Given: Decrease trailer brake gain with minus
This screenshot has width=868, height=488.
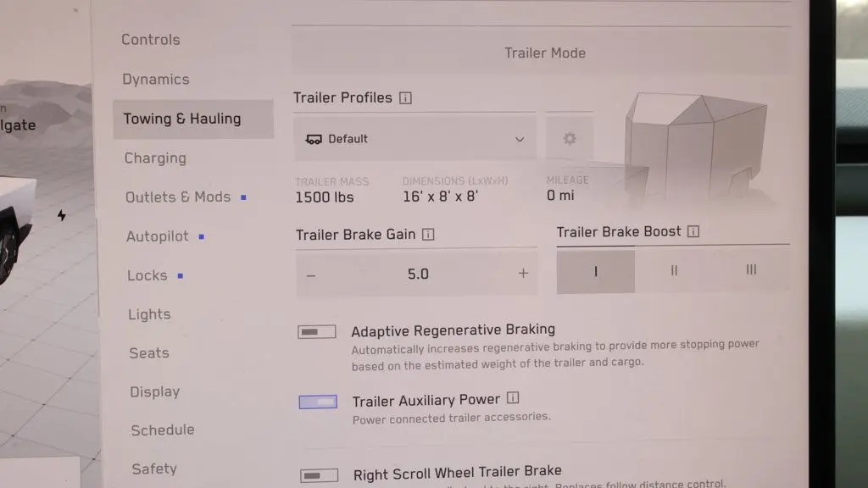Looking at the screenshot, I should point(311,275).
